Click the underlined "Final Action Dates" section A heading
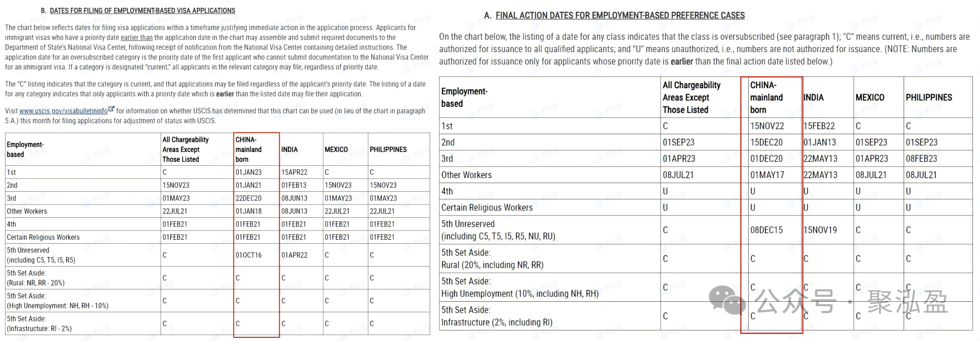 620,16
